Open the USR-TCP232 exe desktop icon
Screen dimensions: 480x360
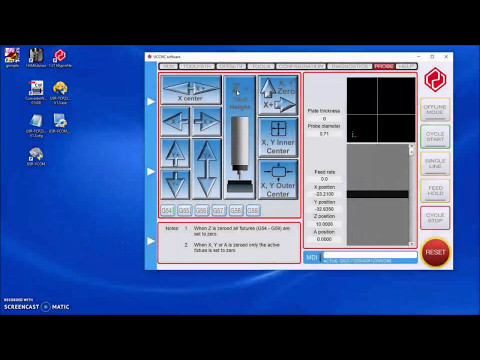click(x=60, y=93)
